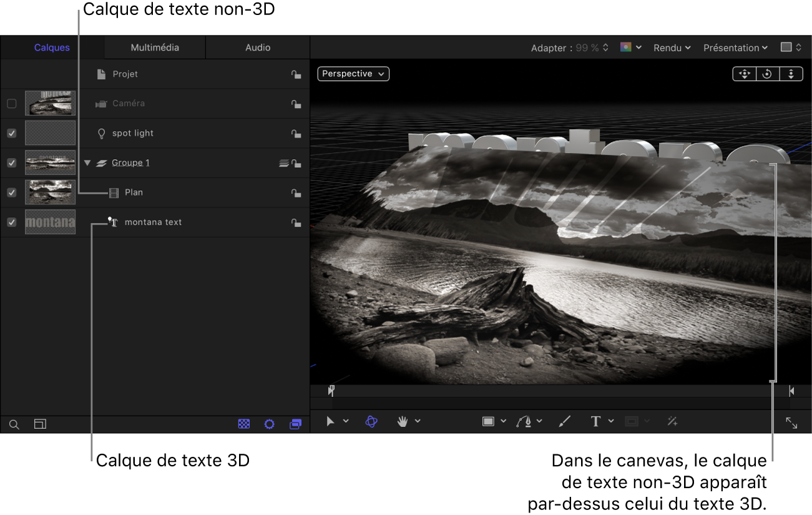This screenshot has height=515, width=812.
Task: Uncheck the montana text layer
Action: [12, 222]
